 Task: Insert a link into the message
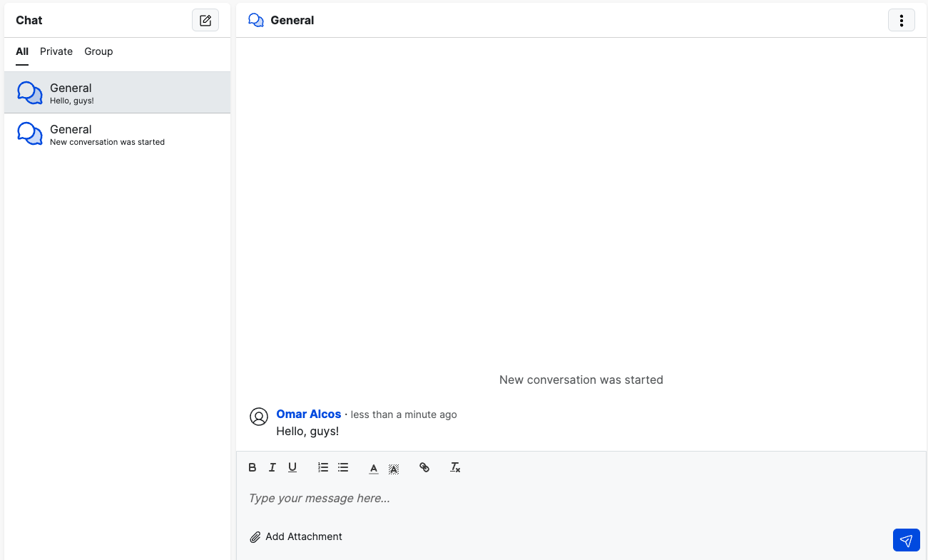[x=424, y=468]
